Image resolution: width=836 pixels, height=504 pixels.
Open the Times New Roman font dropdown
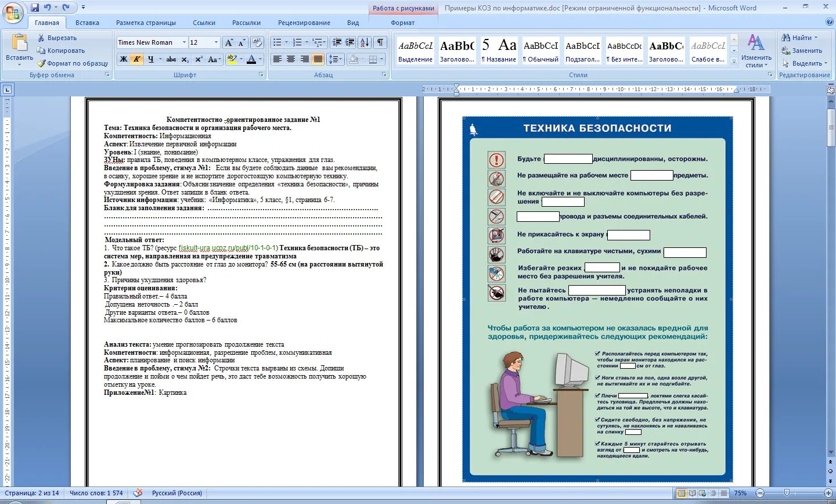pos(184,42)
